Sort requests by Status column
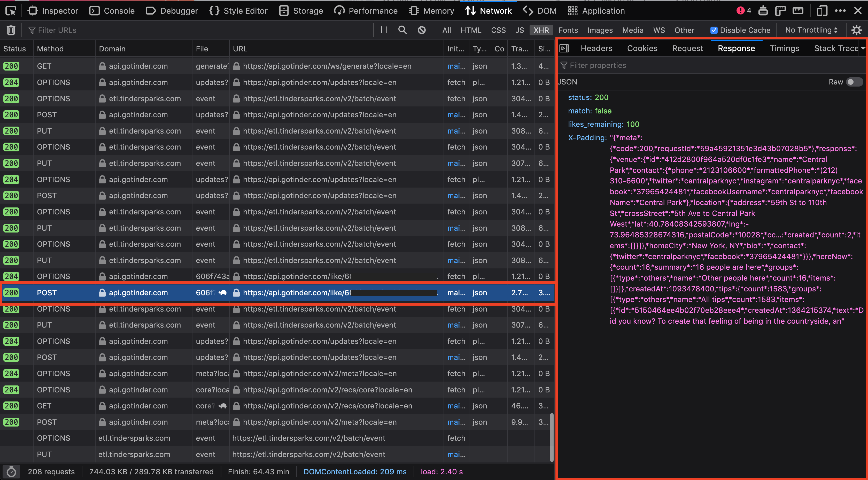This screenshot has height=480, width=868. [15, 49]
